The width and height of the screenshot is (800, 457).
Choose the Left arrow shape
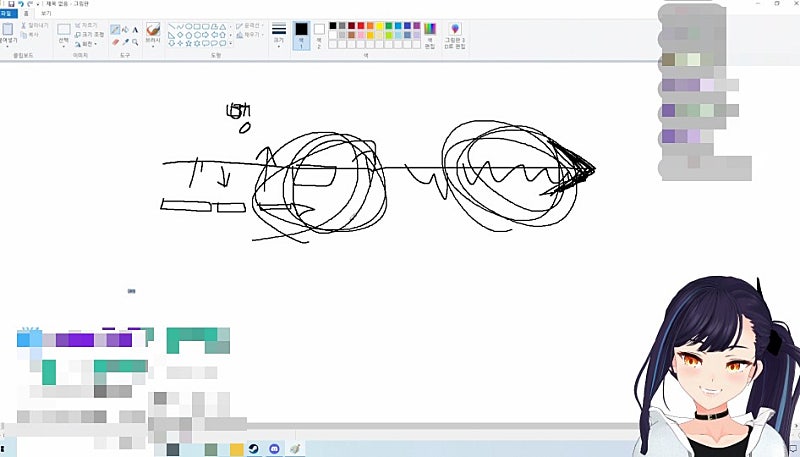pyautogui.click(x=214, y=35)
